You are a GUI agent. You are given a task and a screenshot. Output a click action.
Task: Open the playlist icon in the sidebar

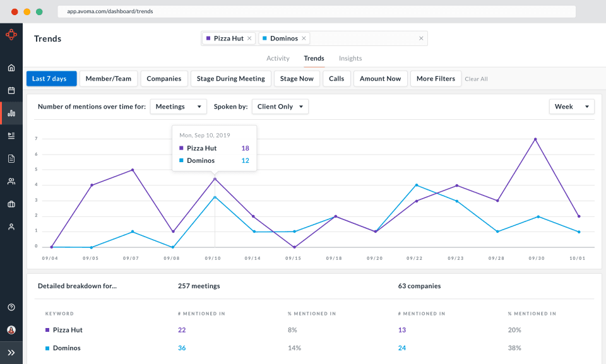(11, 136)
